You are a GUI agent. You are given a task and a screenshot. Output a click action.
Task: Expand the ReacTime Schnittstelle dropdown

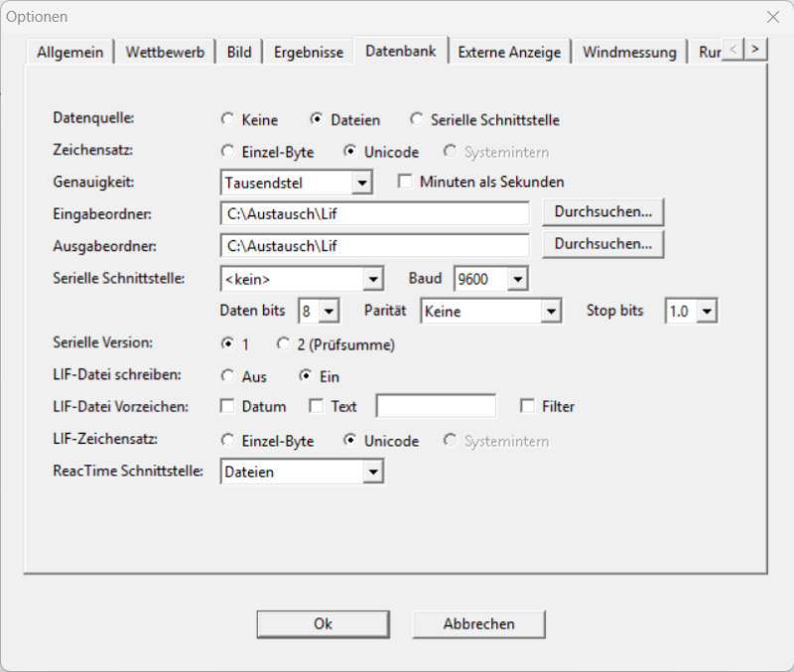click(x=372, y=472)
